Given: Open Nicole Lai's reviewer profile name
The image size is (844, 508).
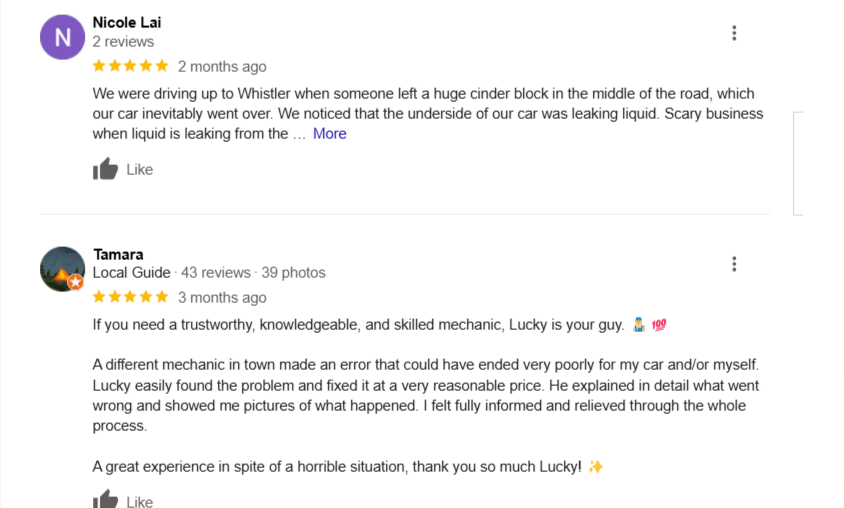Looking at the screenshot, I should 126,22.
